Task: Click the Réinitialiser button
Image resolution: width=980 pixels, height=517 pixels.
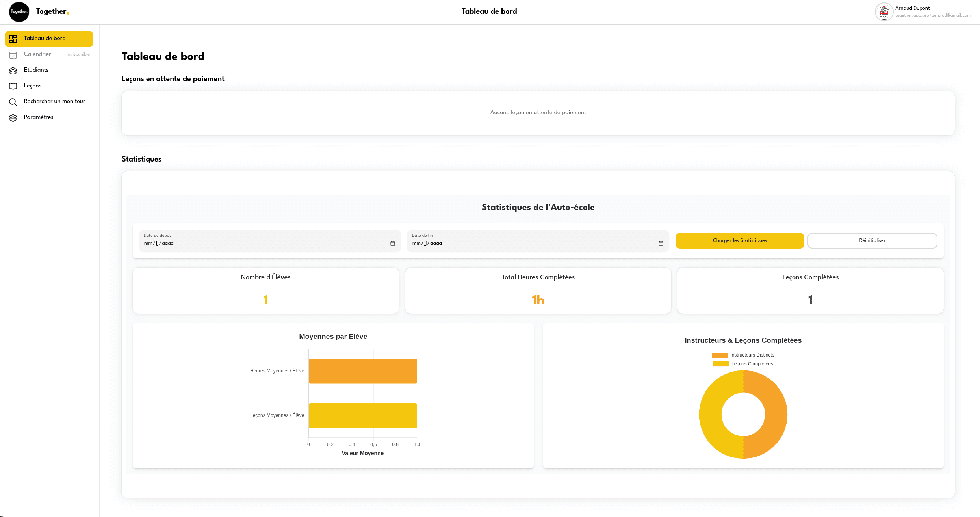Action: point(872,240)
